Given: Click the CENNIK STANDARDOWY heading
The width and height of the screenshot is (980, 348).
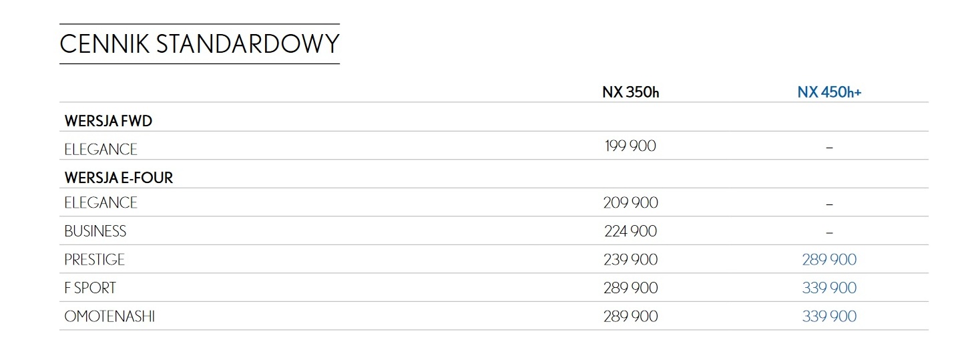Looking at the screenshot, I should 199,44.
